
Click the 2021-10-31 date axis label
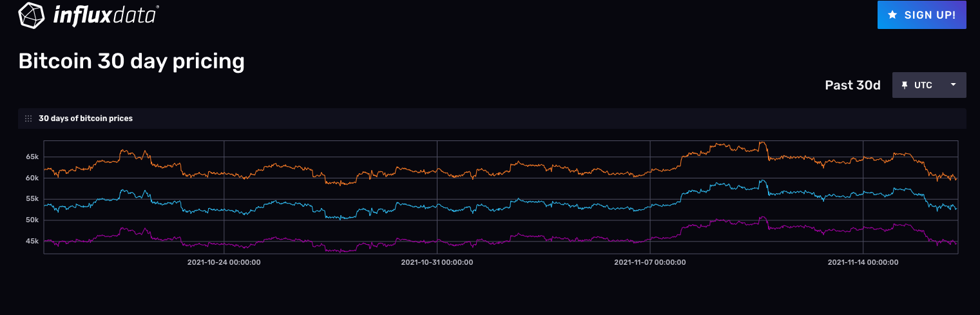(x=437, y=262)
